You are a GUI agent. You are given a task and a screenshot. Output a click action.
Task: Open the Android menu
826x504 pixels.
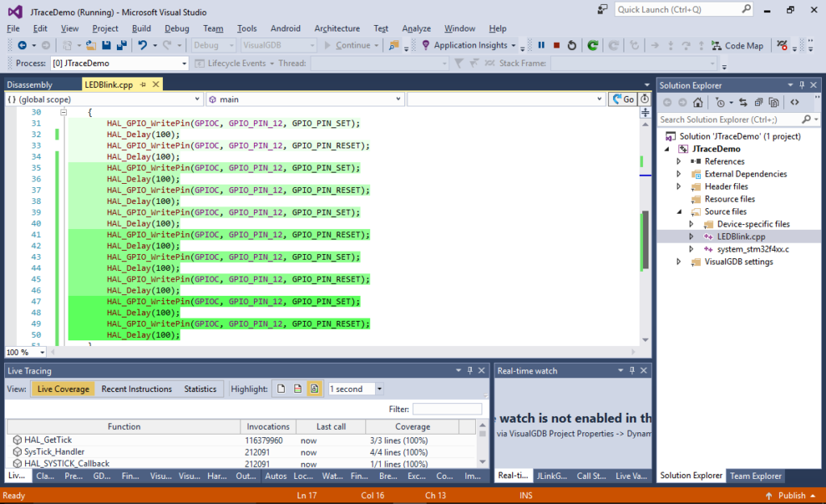286,27
